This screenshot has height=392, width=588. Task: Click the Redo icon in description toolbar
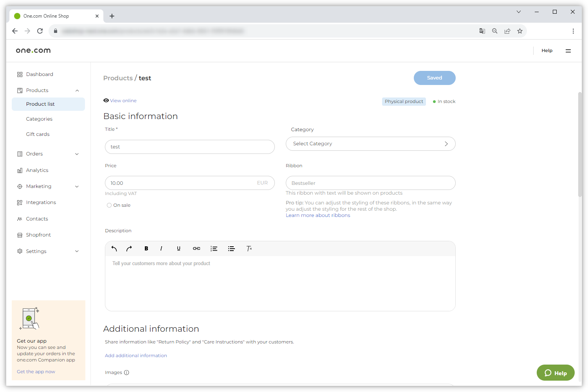pos(129,249)
